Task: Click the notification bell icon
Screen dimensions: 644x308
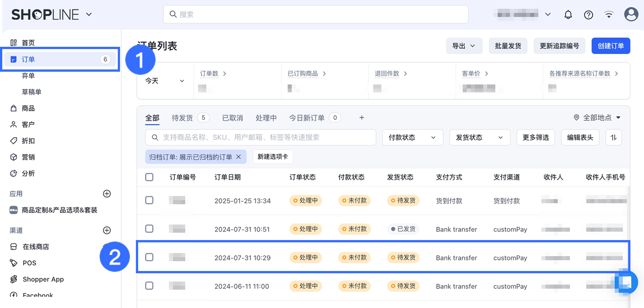Action: tap(568, 15)
